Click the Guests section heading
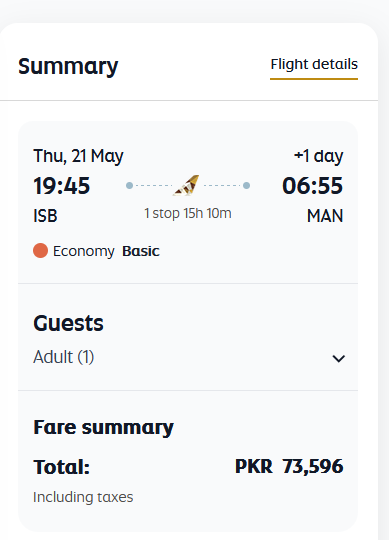Image resolution: width=389 pixels, height=540 pixels. point(68,324)
